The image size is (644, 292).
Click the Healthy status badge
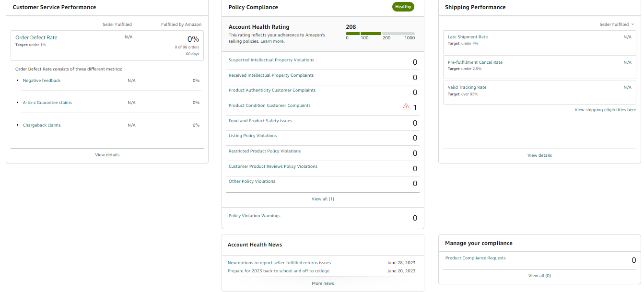pos(403,7)
